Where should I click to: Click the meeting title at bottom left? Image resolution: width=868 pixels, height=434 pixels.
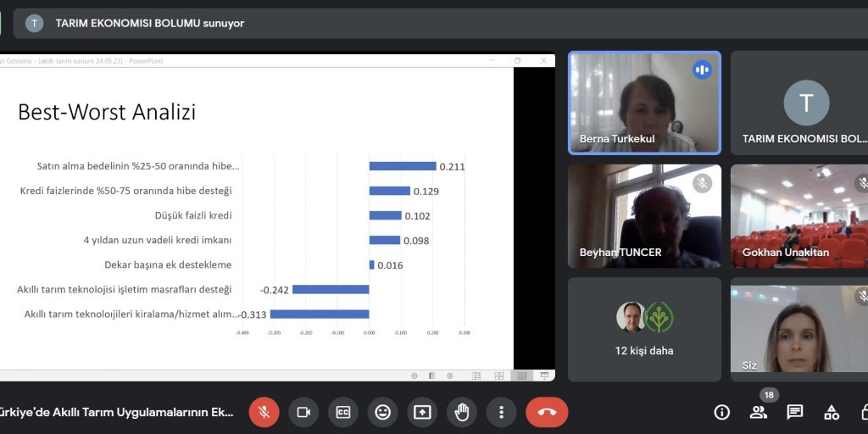click(117, 412)
